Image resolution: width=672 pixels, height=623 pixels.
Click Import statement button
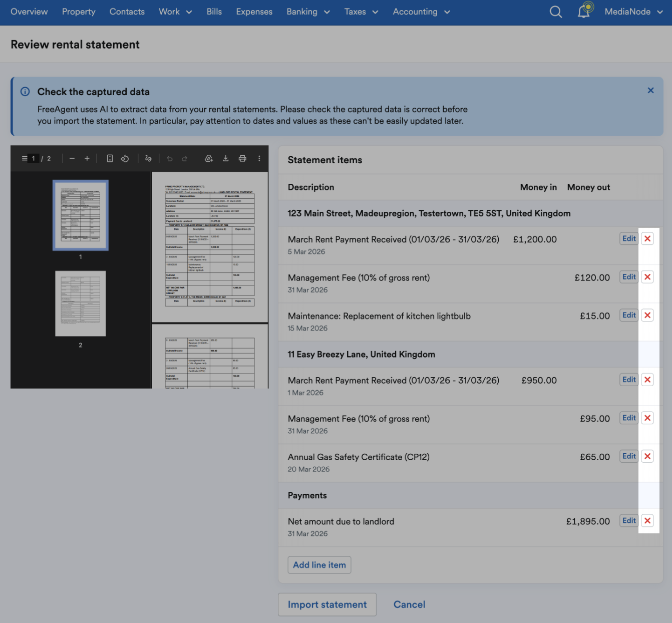(327, 604)
